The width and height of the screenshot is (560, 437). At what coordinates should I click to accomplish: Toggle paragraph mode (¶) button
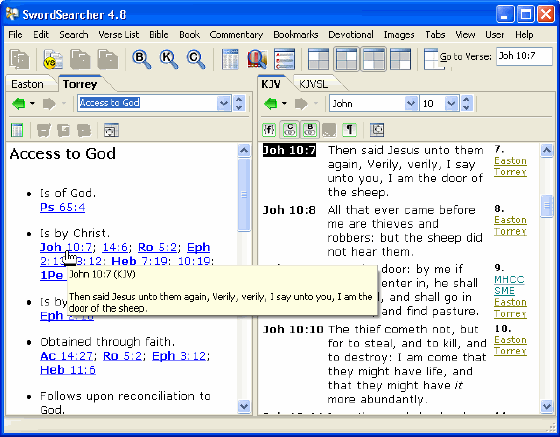point(349,130)
